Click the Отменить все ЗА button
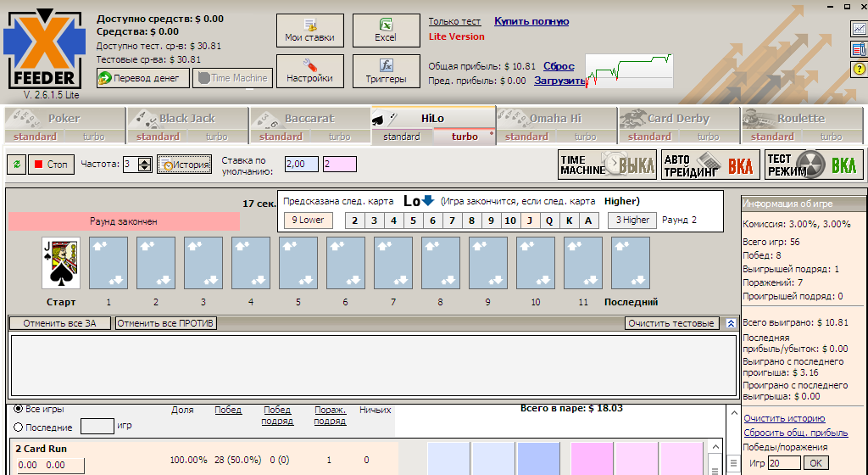Screen dimensions: 868x475 [x=60, y=323]
